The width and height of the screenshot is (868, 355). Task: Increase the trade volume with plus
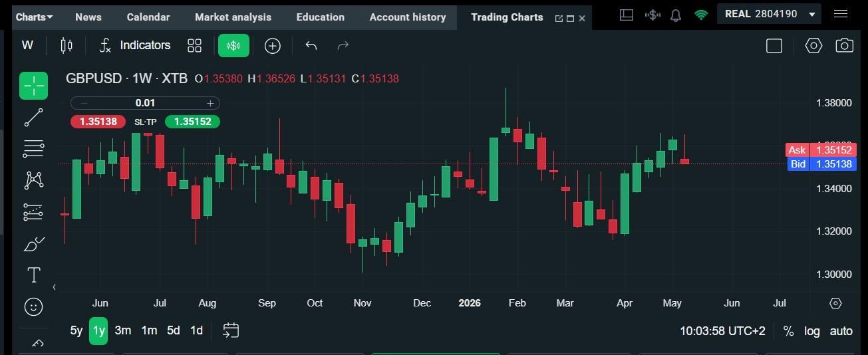click(210, 103)
